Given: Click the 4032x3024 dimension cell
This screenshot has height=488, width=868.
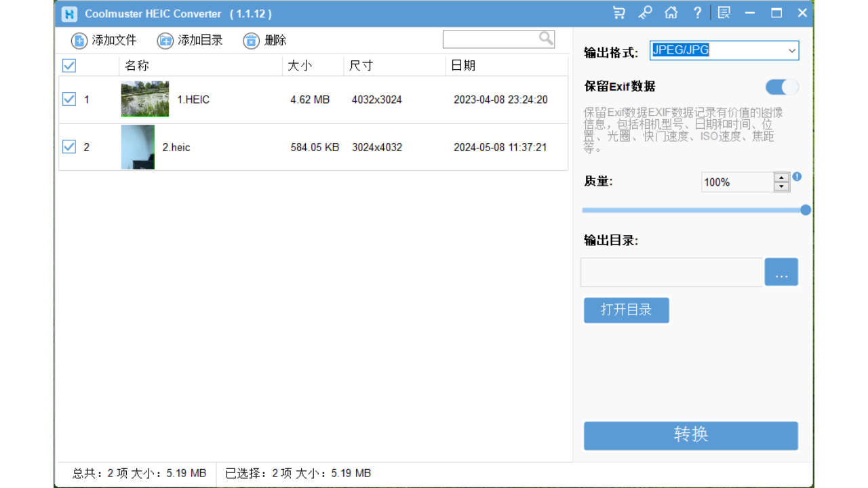Looking at the screenshot, I should coord(377,100).
